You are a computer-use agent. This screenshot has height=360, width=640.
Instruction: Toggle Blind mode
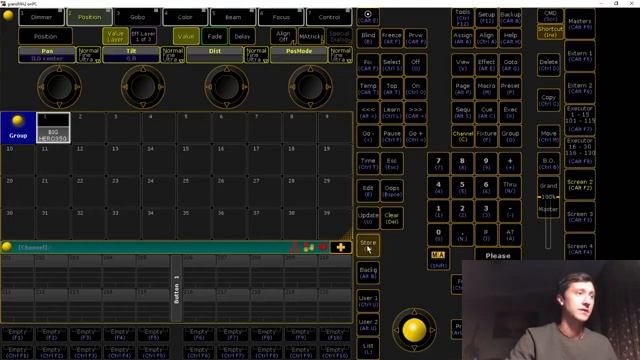click(368, 38)
